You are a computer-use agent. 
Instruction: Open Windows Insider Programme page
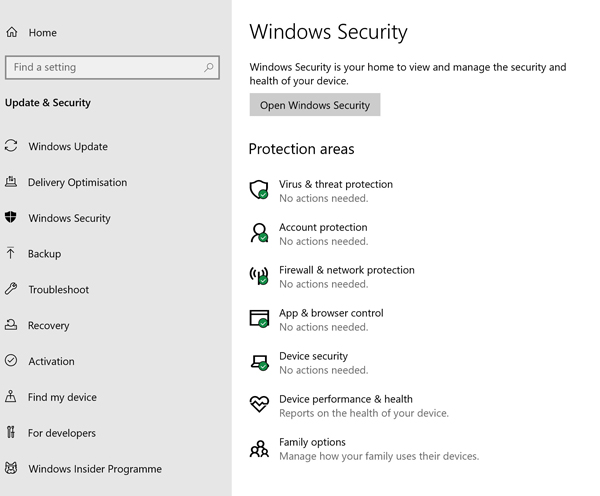95,468
